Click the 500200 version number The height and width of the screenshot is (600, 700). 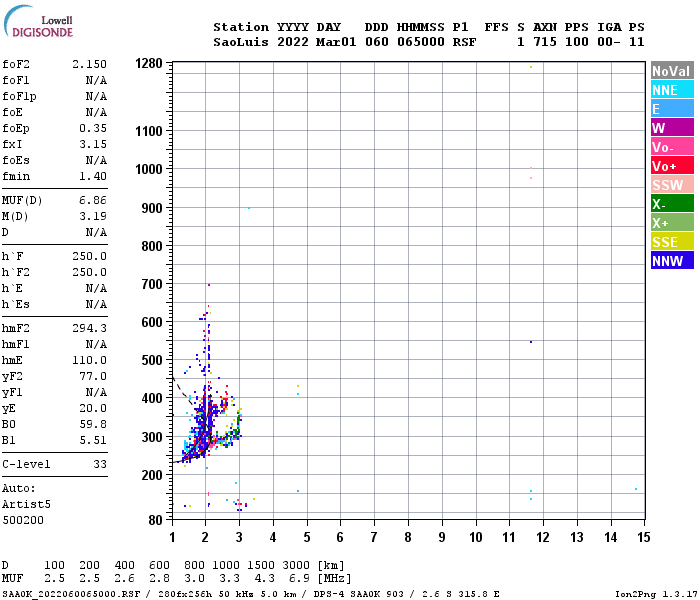click(23, 521)
